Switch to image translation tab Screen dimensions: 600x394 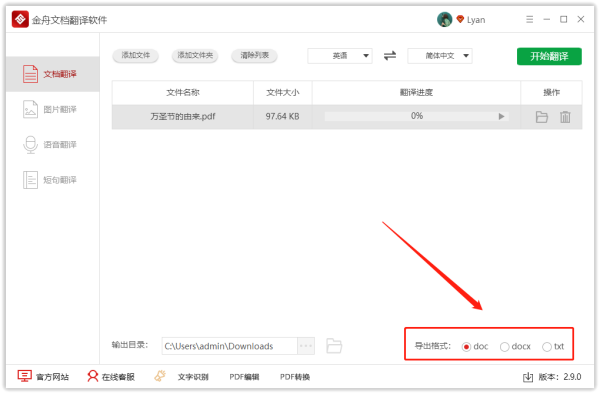tap(53, 109)
